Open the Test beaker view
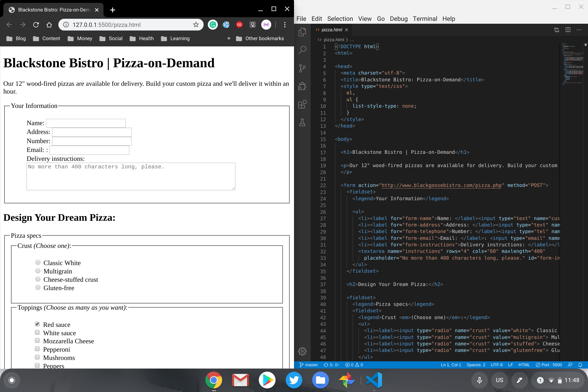Screen dimensions: 588x392 (x=302, y=123)
